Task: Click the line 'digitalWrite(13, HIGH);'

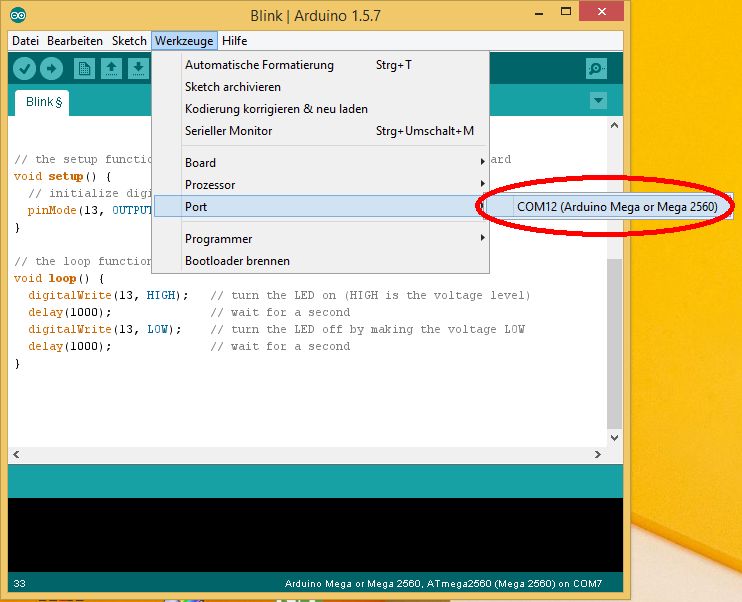Action: tap(108, 295)
